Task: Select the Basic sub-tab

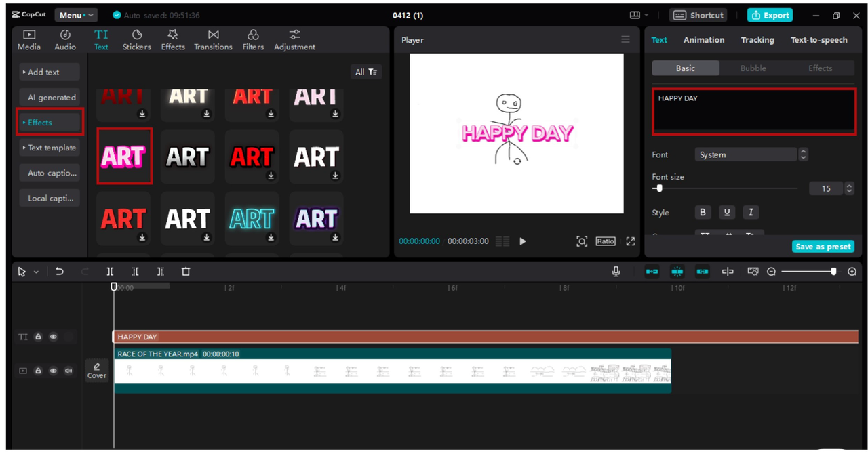Action: click(686, 68)
